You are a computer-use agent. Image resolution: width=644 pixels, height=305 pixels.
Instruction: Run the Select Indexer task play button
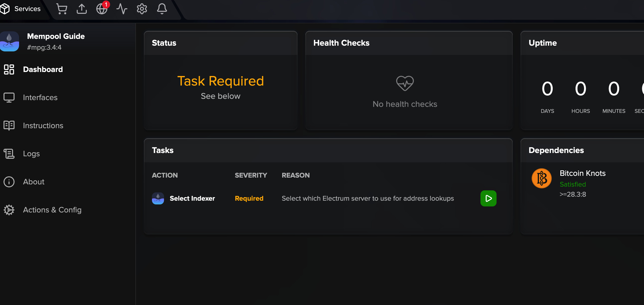click(489, 198)
